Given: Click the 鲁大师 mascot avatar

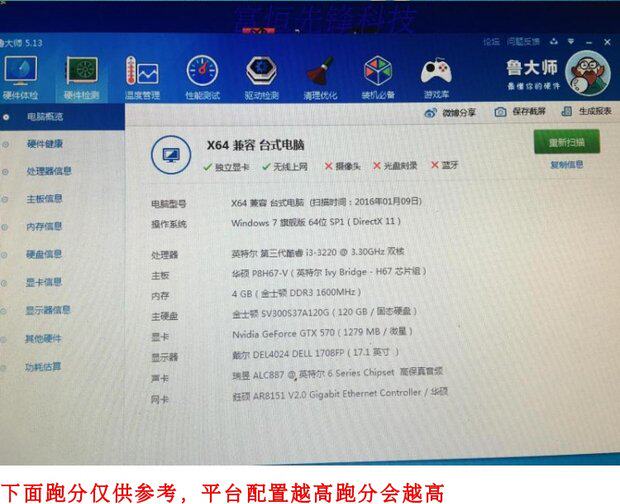Looking at the screenshot, I should pos(588,73).
